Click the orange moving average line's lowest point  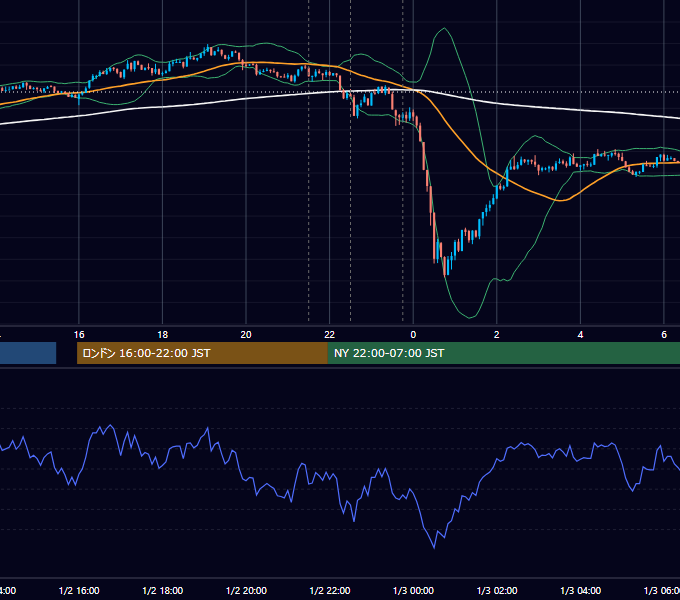pos(562,200)
